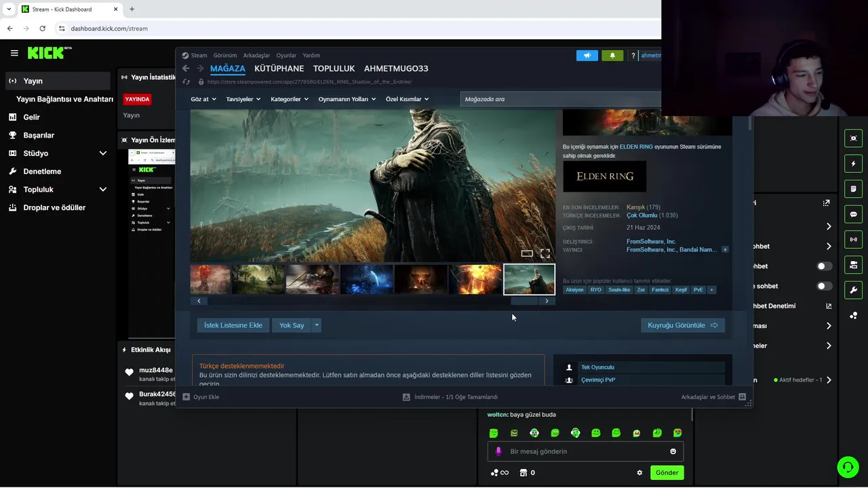Image resolution: width=868 pixels, height=488 pixels.
Task: Click the Souls-like tag
Action: click(619, 289)
